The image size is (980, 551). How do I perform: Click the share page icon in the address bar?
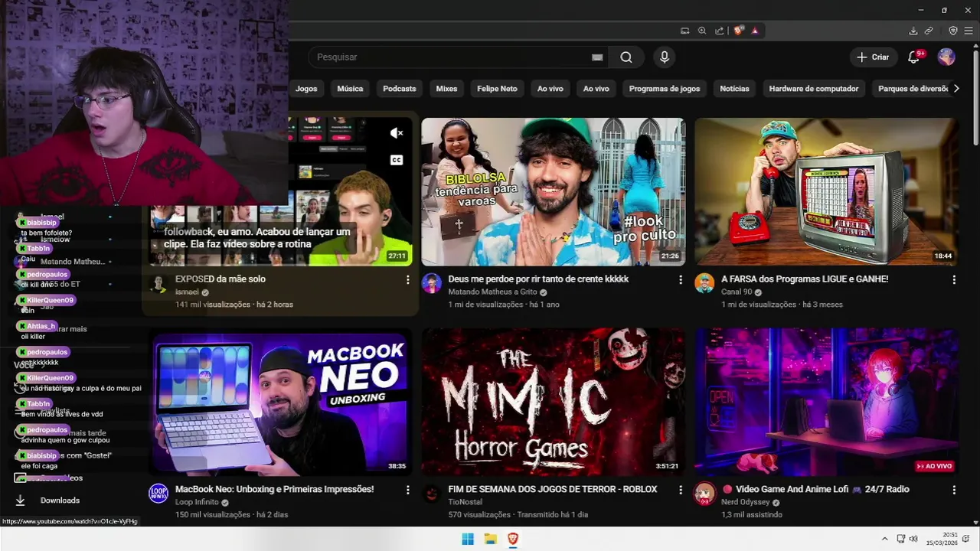tap(720, 31)
